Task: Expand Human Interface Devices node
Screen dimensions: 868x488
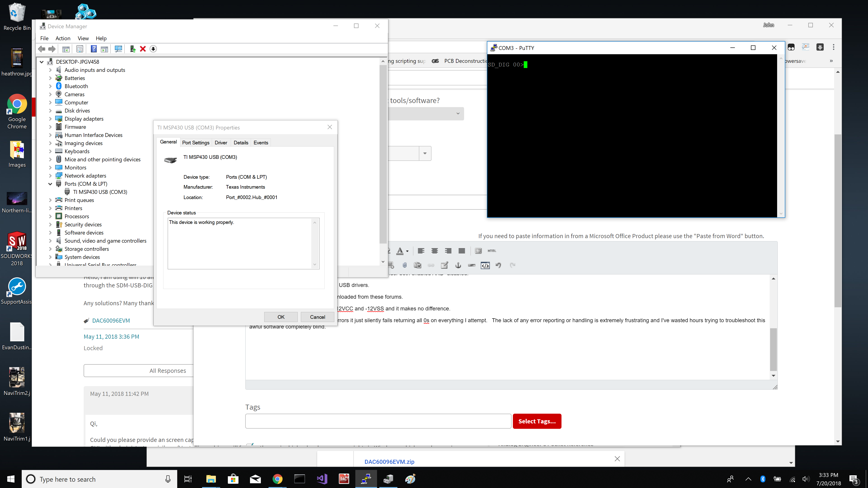Action: pyautogui.click(x=50, y=135)
